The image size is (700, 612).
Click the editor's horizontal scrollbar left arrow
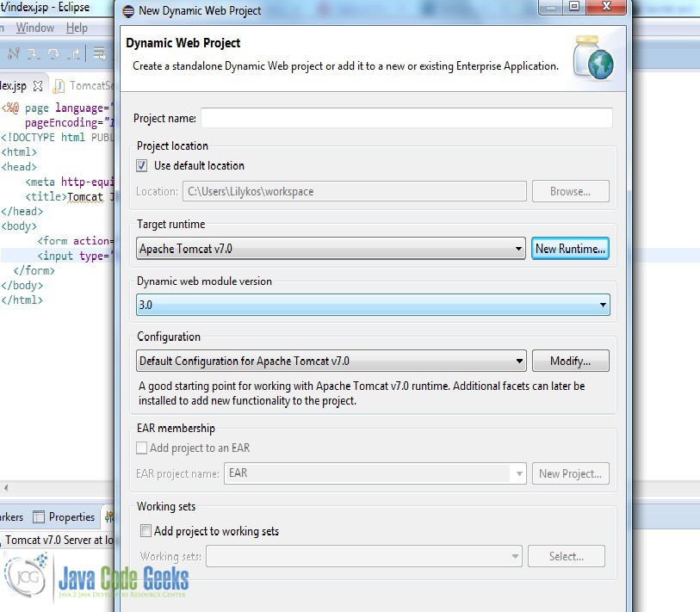pyautogui.click(x=6, y=488)
